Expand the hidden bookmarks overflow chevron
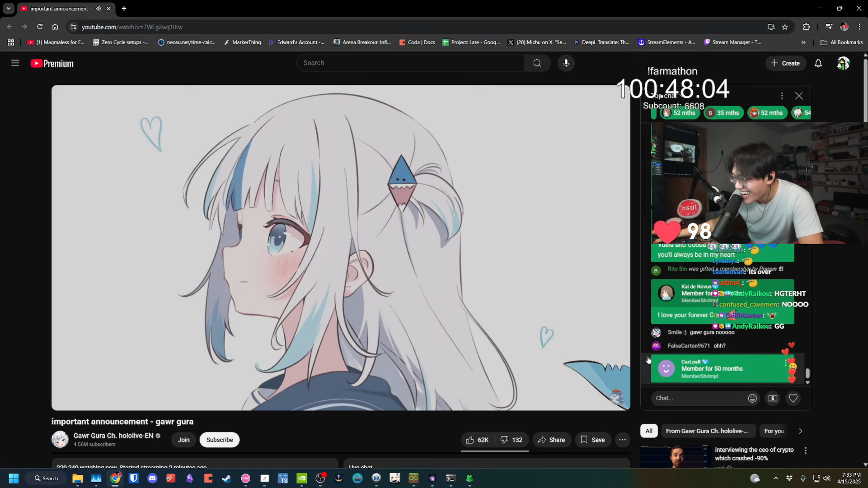 (803, 42)
